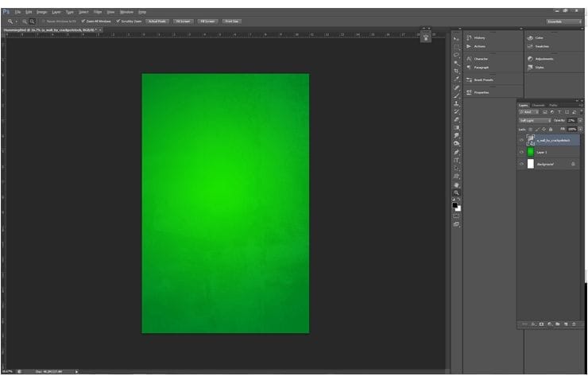Select the Hand tool
This screenshot has width=588, height=392.
pos(456,185)
